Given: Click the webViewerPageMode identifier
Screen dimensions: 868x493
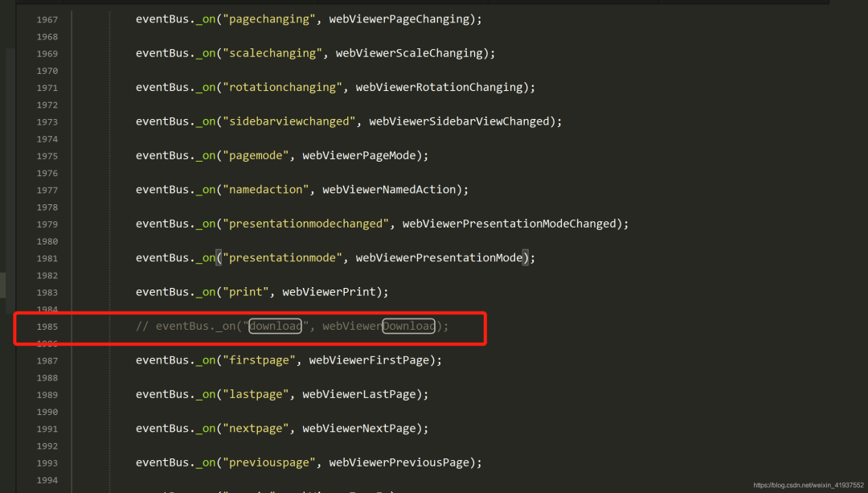Looking at the screenshot, I should (359, 156).
